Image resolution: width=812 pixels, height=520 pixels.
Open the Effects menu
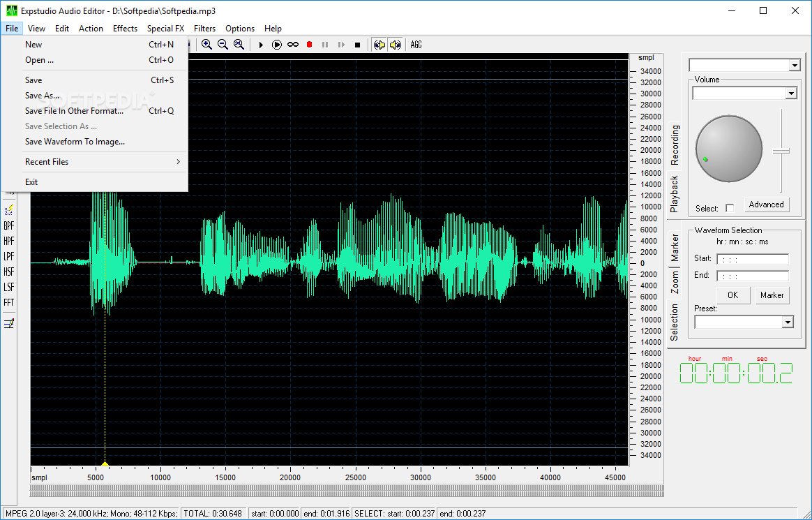(125, 29)
